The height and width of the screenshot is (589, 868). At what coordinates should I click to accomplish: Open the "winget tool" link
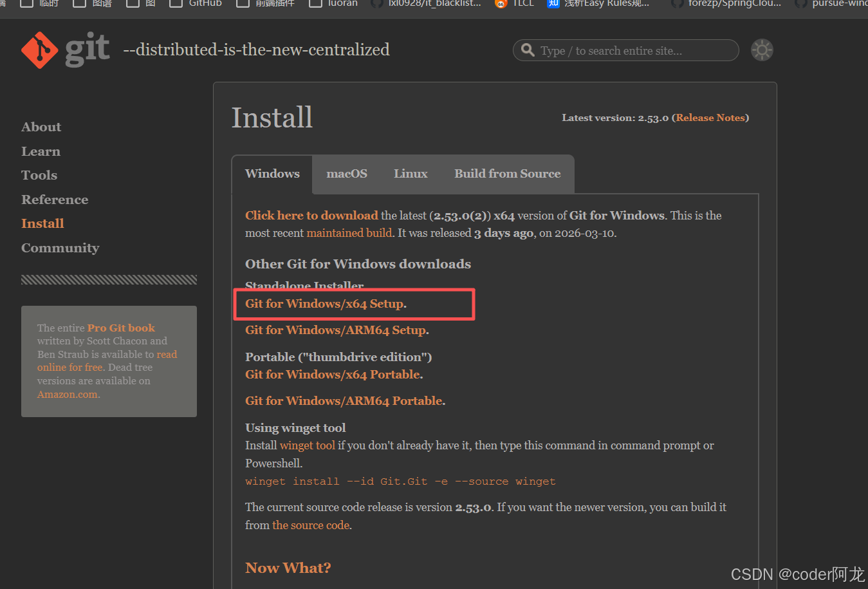(x=308, y=445)
